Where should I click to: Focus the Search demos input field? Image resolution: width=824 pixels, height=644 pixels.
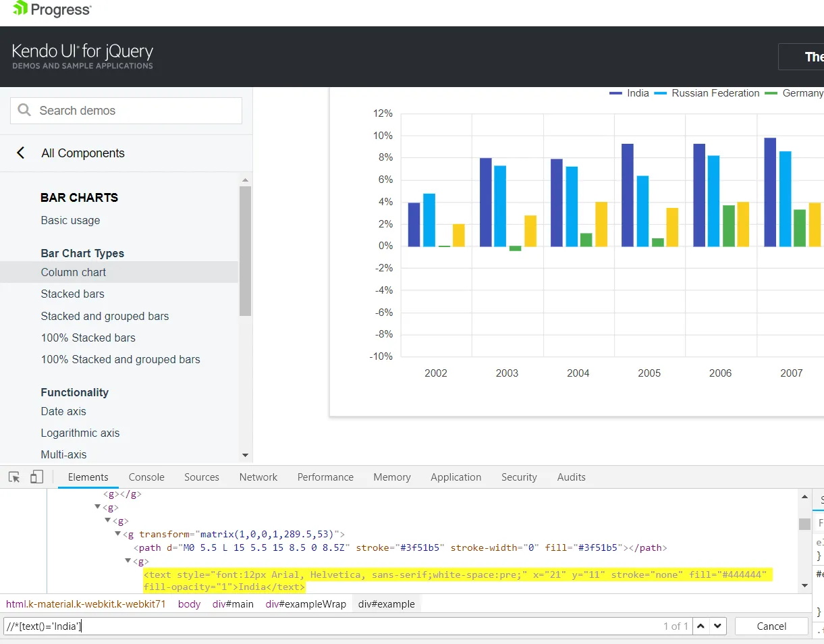[x=126, y=111]
